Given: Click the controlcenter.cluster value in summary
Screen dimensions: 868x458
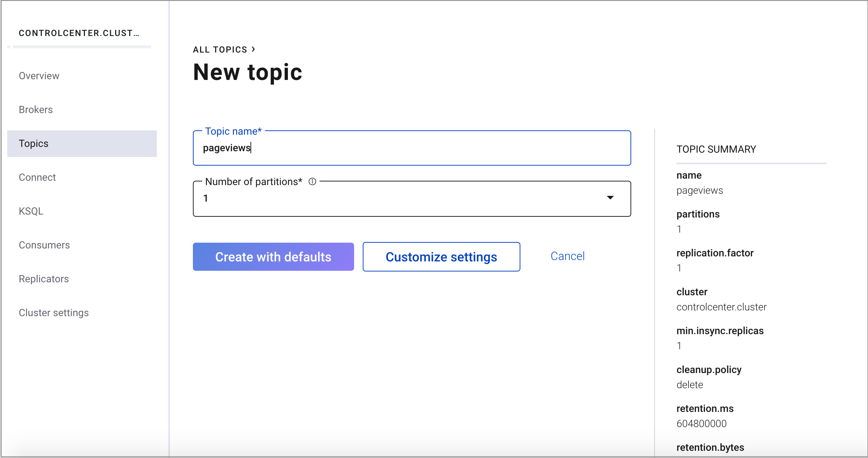Looking at the screenshot, I should click(x=721, y=307).
